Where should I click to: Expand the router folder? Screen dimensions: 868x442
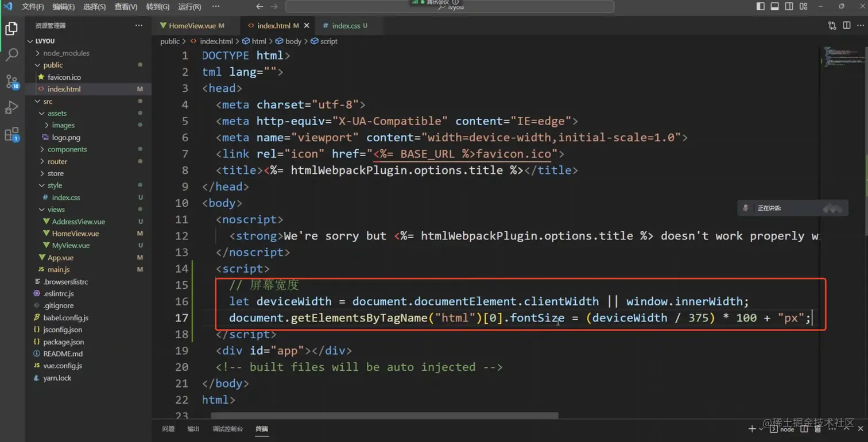click(88, 161)
